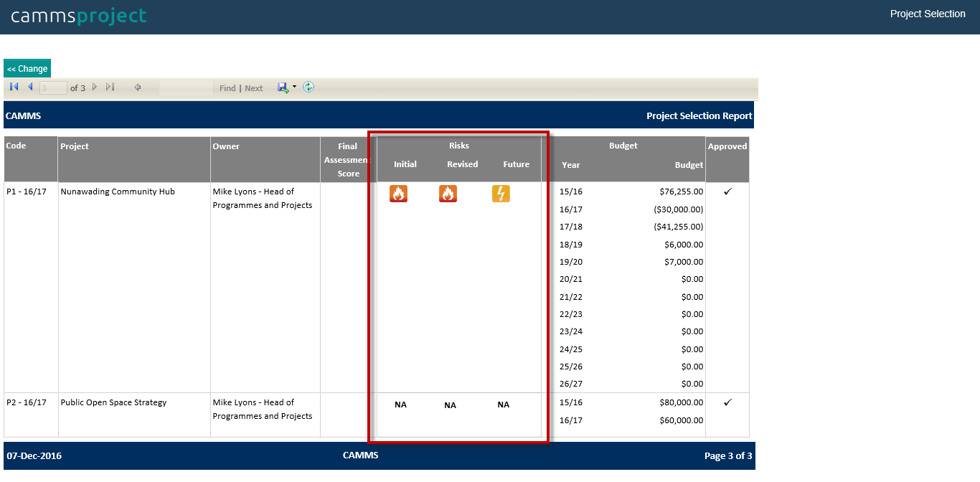Click the ($41,255.00) budget value
The image size is (980, 482).
tap(679, 227)
